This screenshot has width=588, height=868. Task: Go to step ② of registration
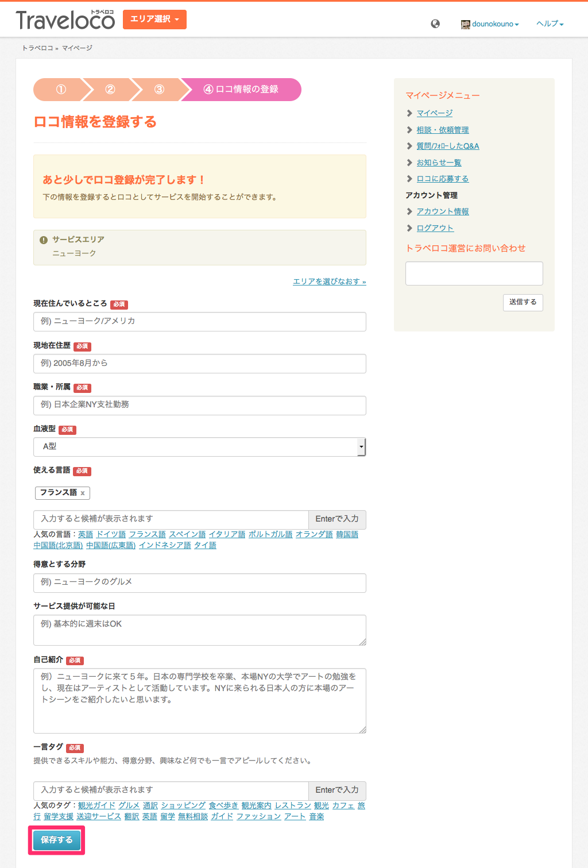point(110,89)
